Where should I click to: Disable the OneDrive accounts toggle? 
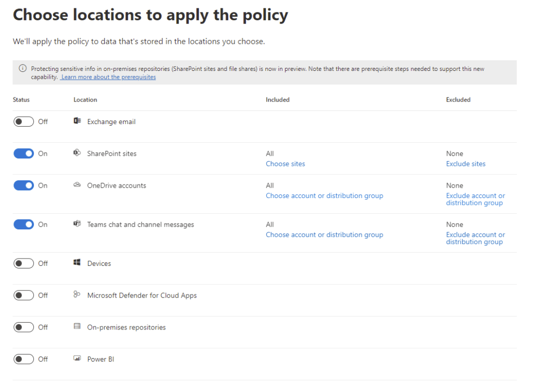point(23,186)
